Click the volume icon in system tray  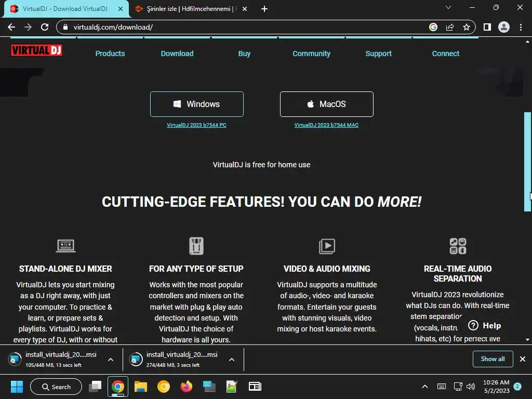[x=471, y=387]
